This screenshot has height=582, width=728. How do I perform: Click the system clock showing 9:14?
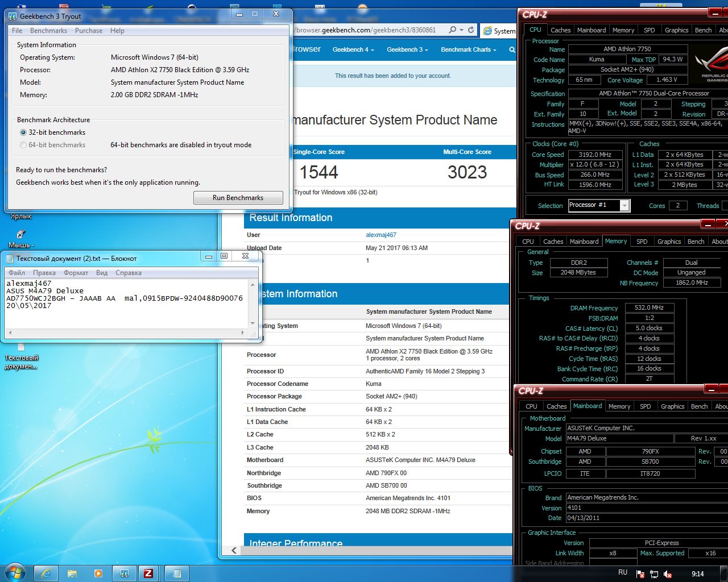coord(697,573)
